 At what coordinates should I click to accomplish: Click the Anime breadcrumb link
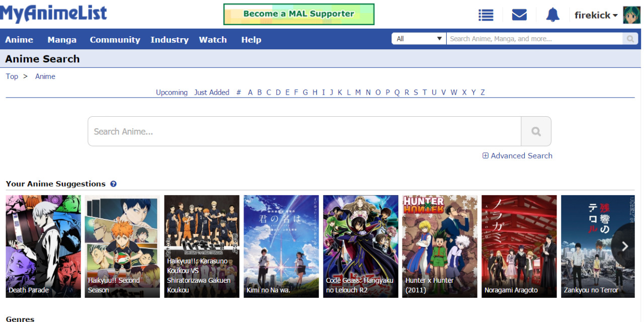tap(45, 76)
